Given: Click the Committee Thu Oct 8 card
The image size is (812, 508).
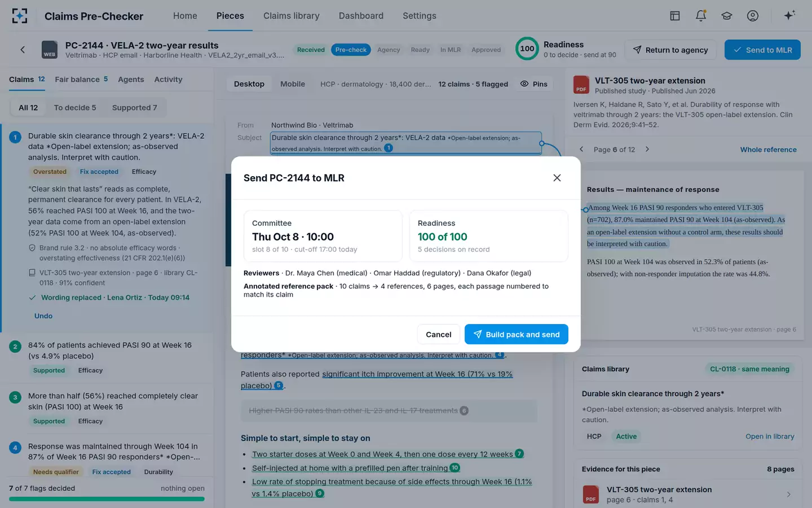Looking at the screenshot, I should coord(323,236).
